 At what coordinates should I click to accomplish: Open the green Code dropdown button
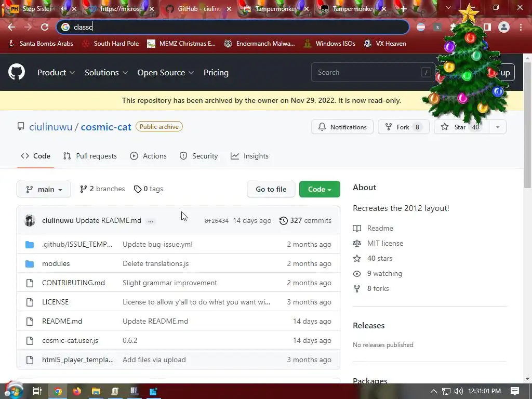320,189
